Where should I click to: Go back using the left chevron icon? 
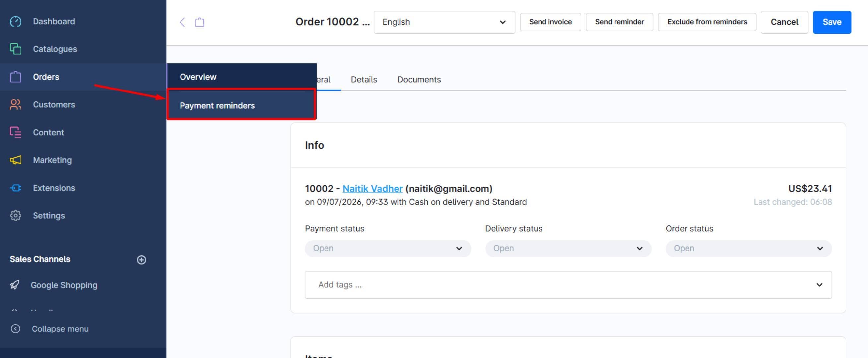coord(182,22)
